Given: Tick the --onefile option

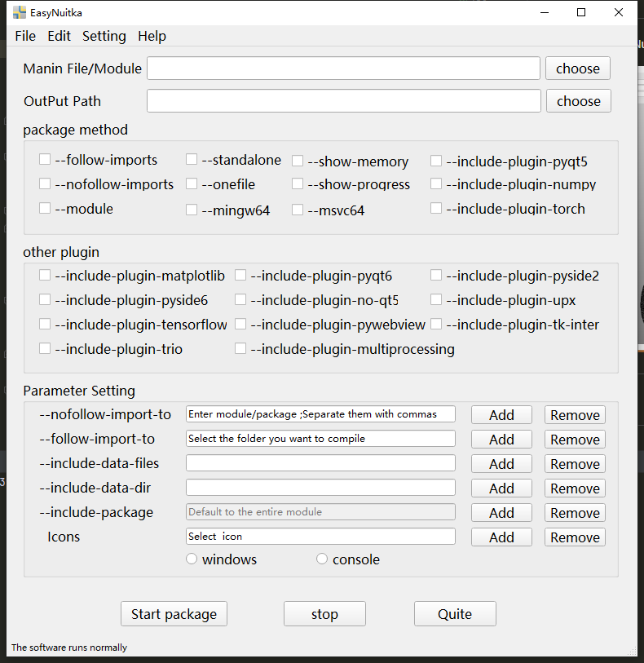Looking at the screenshot, I should (192, 184).
